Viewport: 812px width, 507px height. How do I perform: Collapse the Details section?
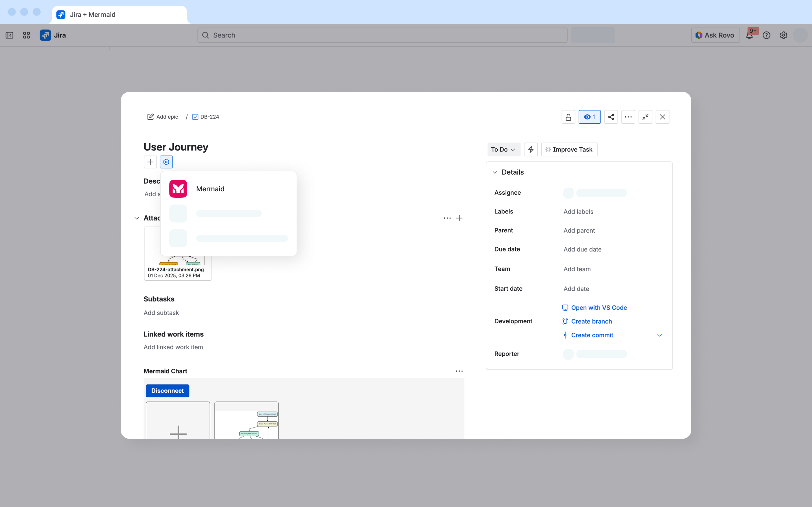tap(495, 172)
